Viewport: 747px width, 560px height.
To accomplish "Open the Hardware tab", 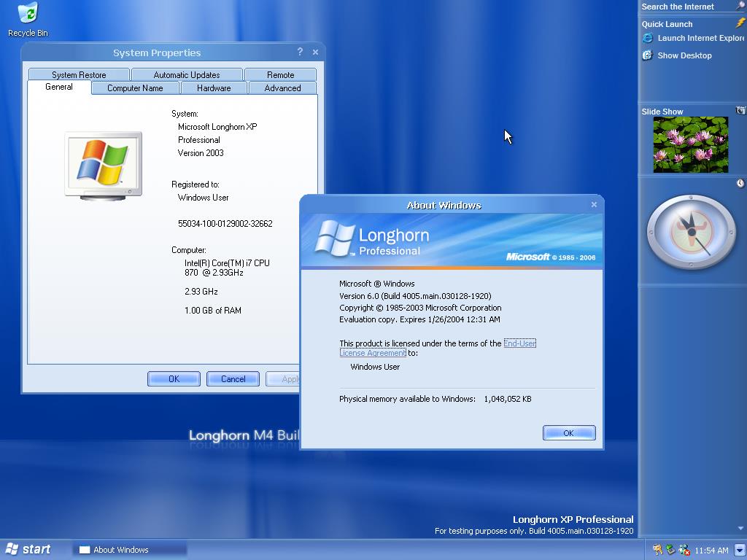I will point(214,88).
